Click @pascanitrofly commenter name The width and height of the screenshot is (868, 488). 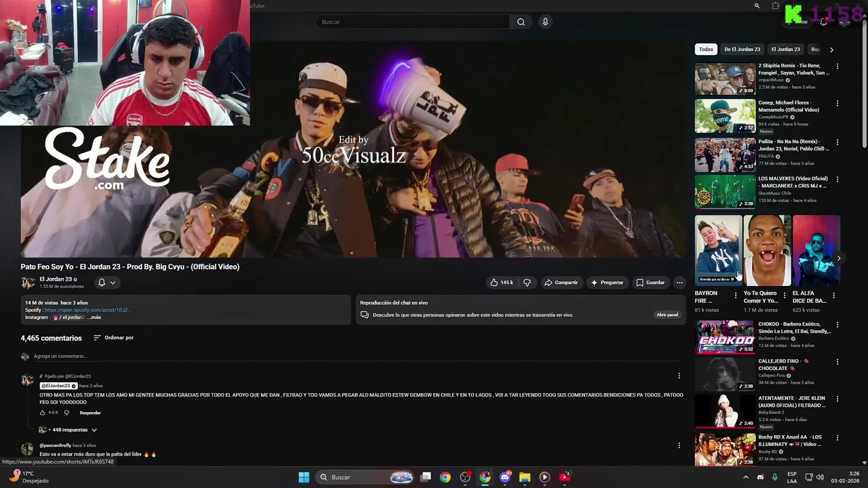pyautogui.click(x=55, y=445)
